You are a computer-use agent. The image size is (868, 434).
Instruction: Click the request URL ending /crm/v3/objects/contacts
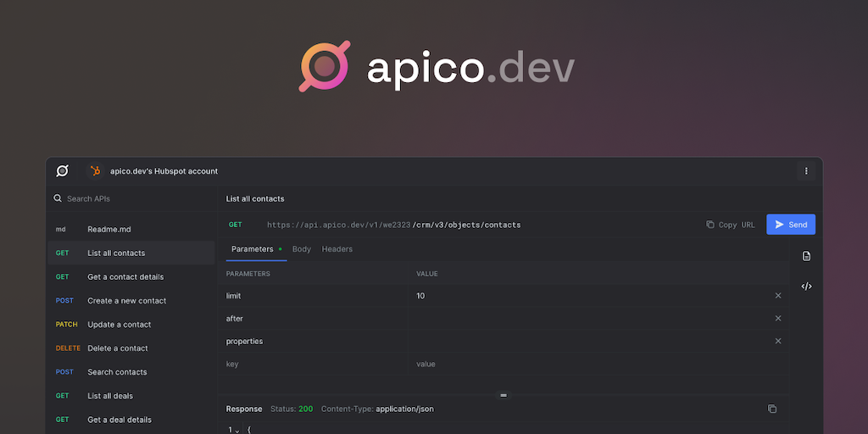[393, 225]
